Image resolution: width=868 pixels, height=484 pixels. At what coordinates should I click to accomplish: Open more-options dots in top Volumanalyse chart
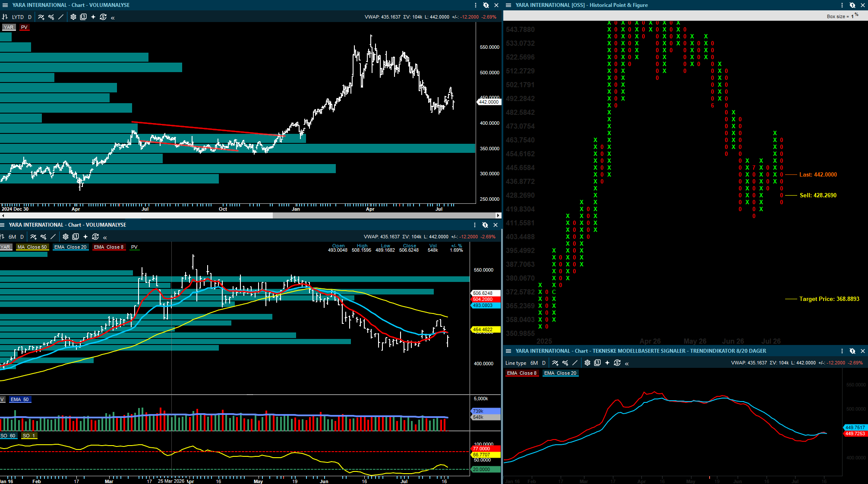[476, 5]
